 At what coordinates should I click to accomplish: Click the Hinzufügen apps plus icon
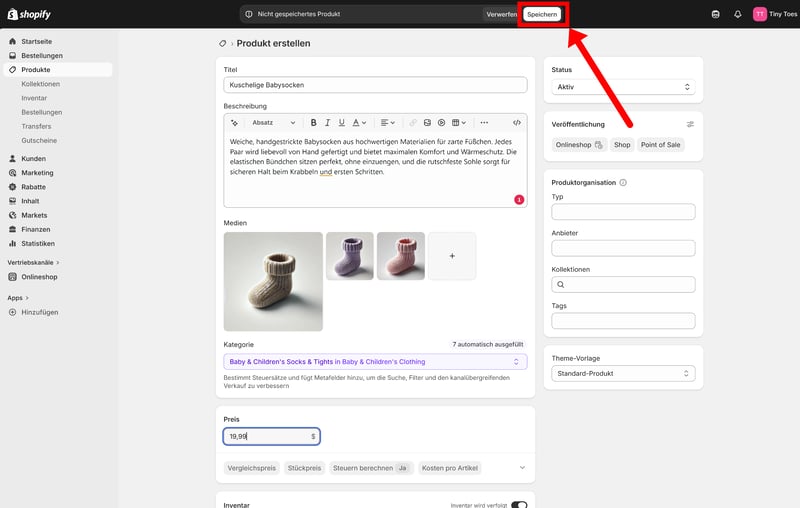click(13, 312)
